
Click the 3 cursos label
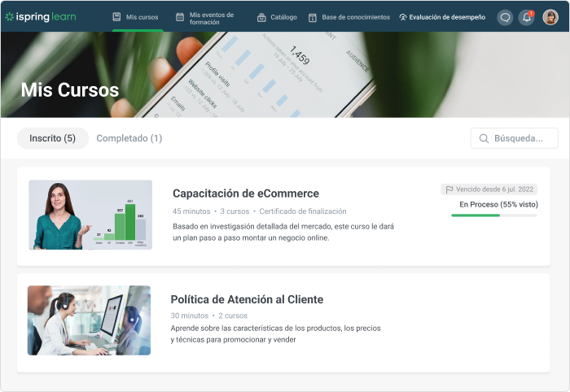(x=235, y=211)
